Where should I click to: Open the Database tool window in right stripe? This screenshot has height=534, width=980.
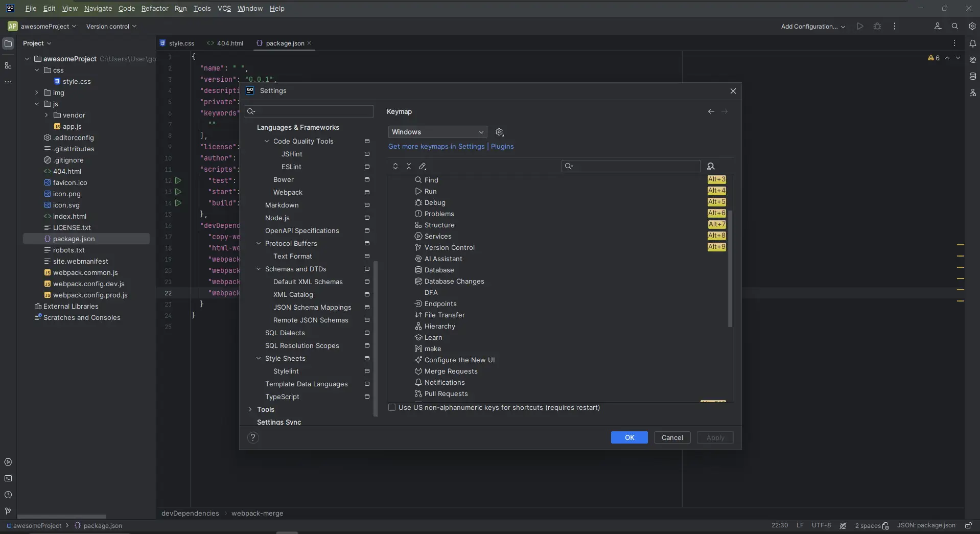[972, 76]
